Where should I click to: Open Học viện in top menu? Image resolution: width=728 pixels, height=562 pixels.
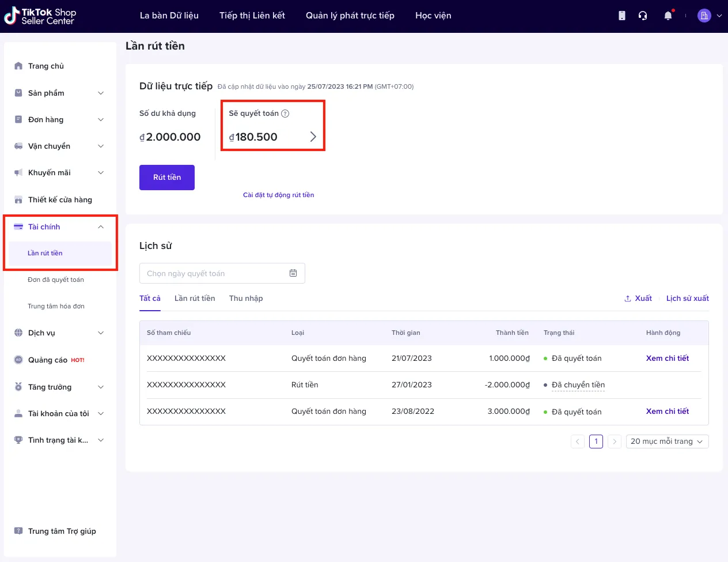[433, 16]
